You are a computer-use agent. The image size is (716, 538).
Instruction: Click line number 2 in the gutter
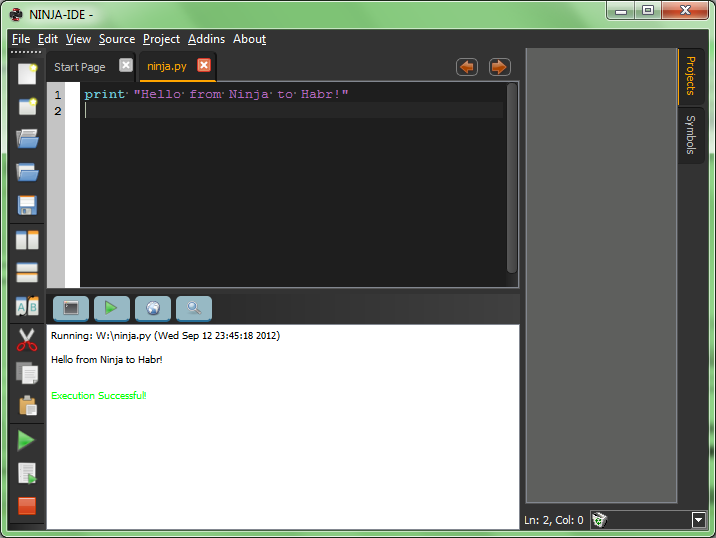tap(58, 111)
